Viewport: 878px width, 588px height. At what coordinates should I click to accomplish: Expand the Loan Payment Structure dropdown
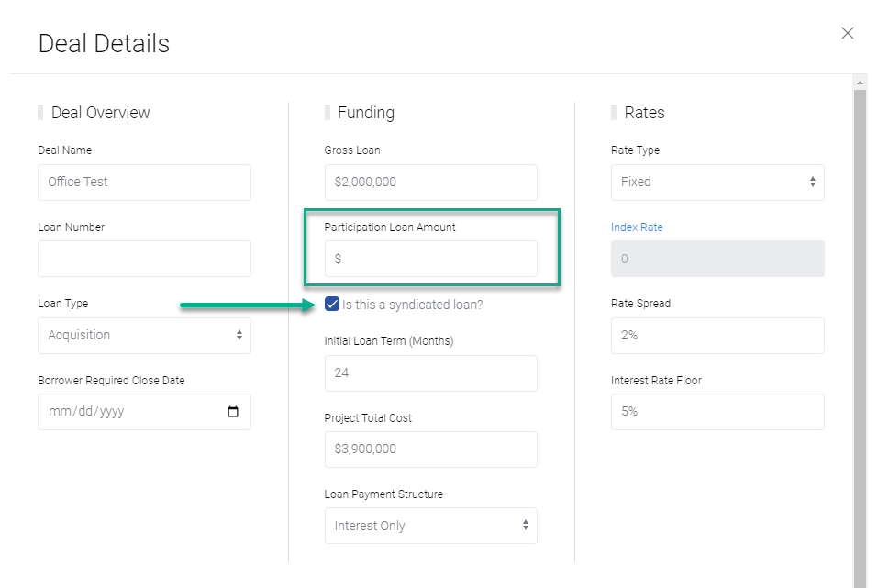click(430, 527)
